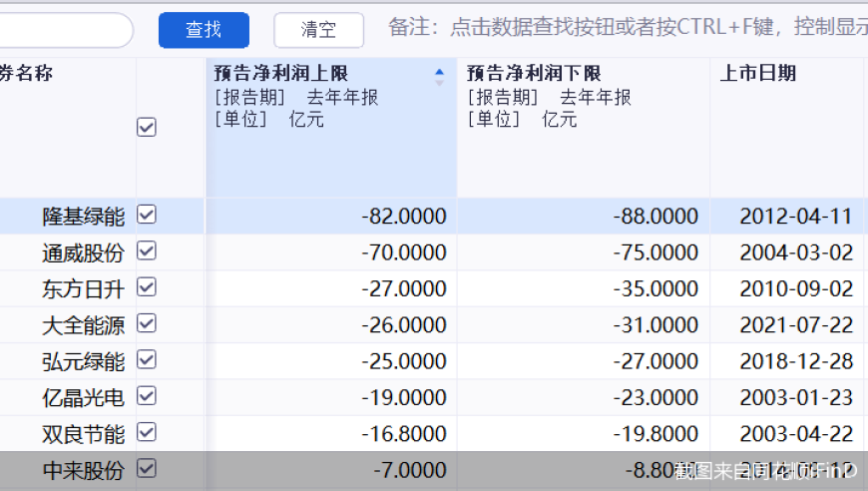Viewport: 868px width, 491px height.
Task: Select stock name 隆基绿能
Action: click(x=84, y=217)
